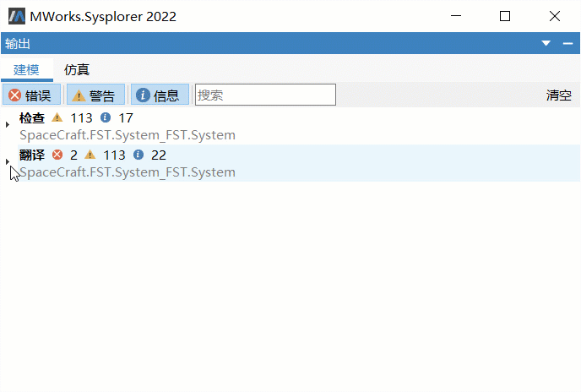This screenshot has width=581, height=392.
Task: Click the MWorks app logo icon
Action: [x=17, y=16]
